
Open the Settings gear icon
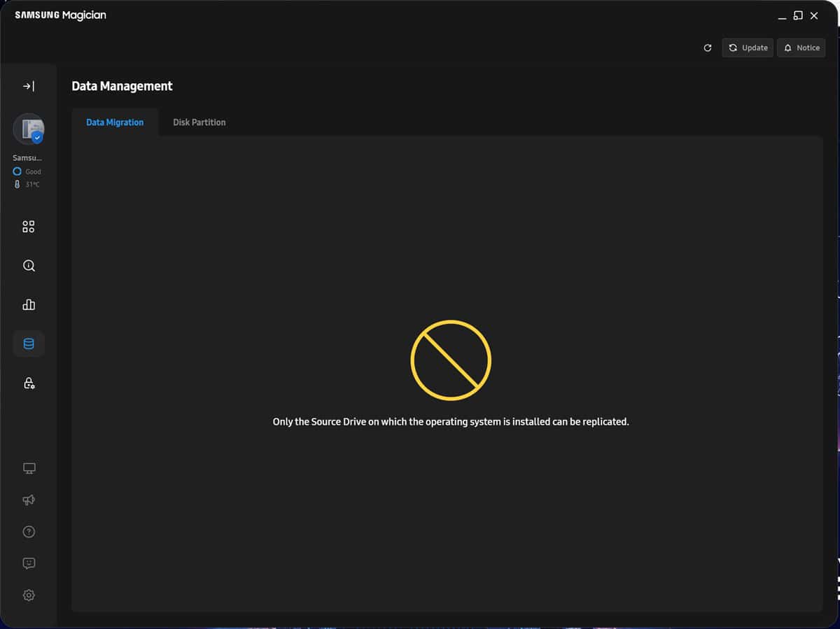29,595
